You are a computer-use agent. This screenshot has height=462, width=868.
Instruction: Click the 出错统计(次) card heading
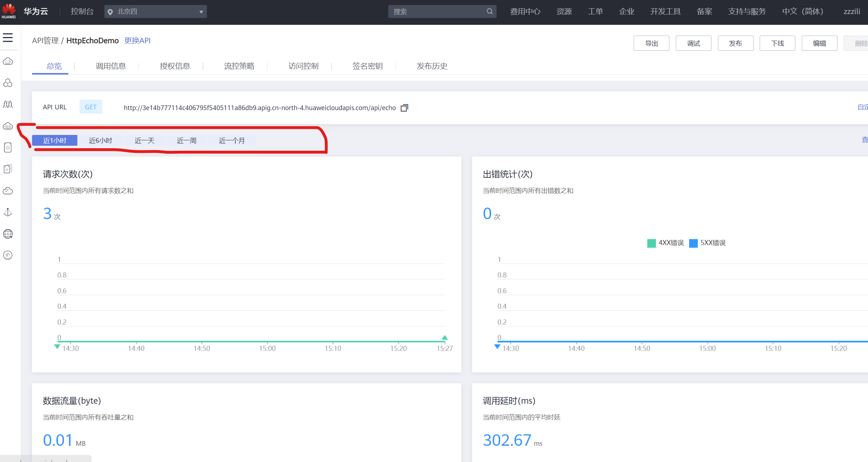(507, 174)
